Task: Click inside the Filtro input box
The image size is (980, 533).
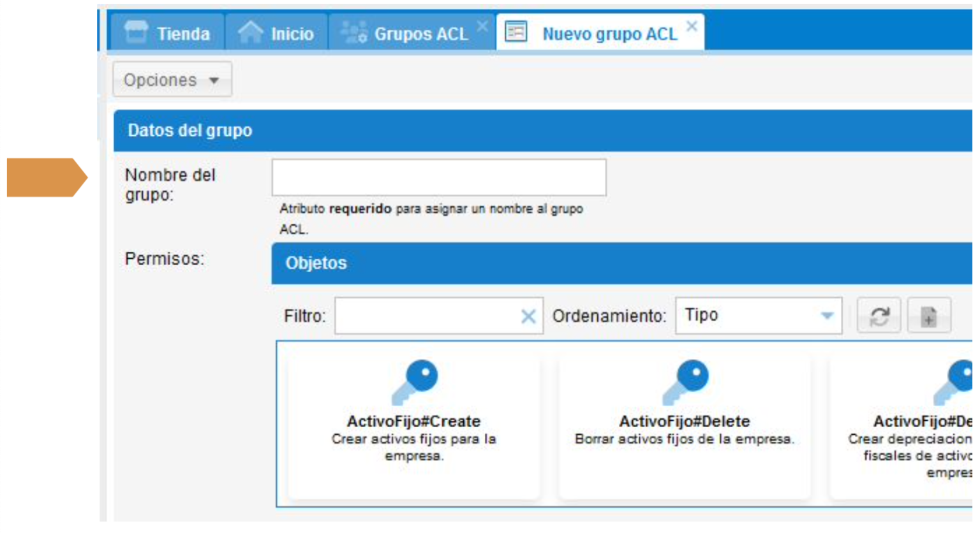Action: point(426,316)
